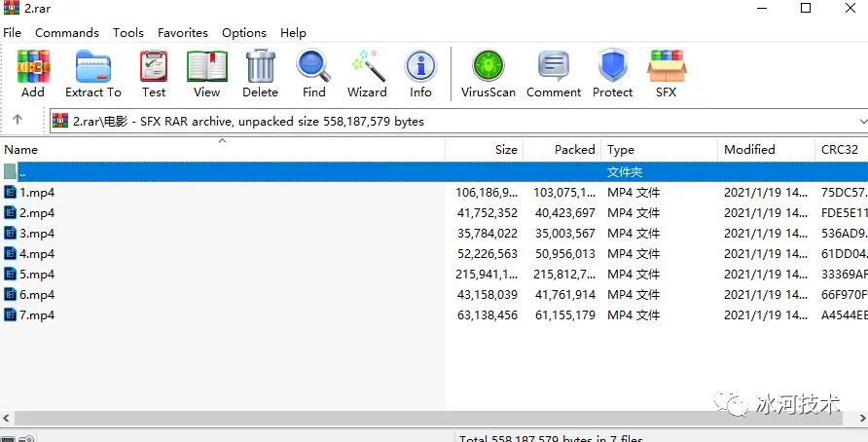Select file name 1.mp4
This screenshot has height=442, width=868.
[37, 192]
